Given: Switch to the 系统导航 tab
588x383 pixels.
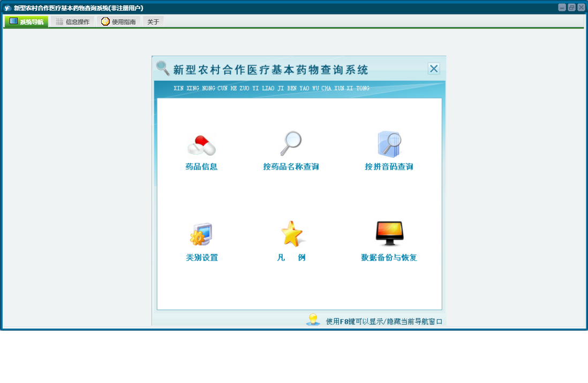Looking at the screenshot, I should click(x=26, y=22).
